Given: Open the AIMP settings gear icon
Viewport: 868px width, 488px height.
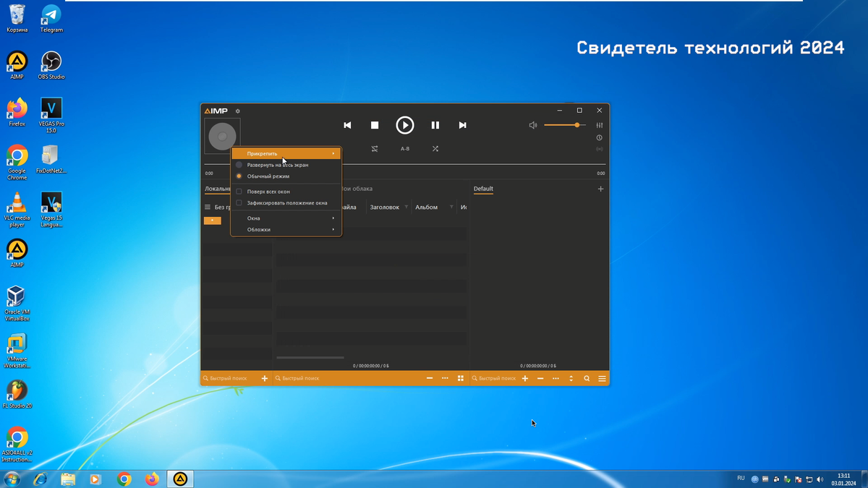Looking at the screenshot, I should pos(237,111).
